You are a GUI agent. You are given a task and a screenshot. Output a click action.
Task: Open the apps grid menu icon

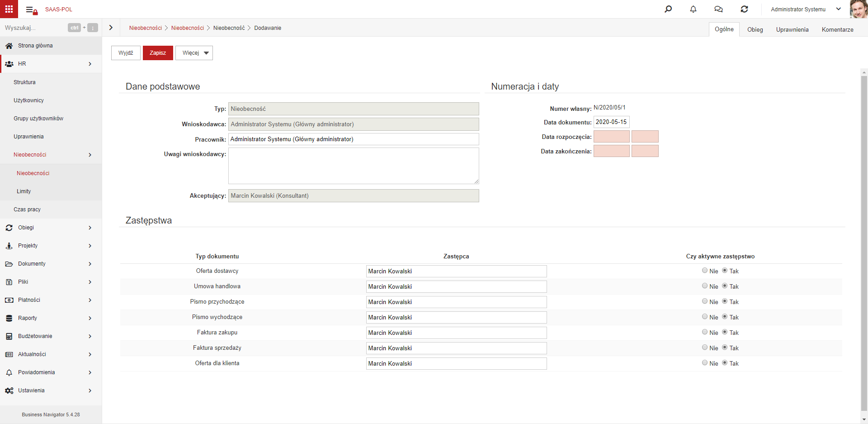click(9, 9)
